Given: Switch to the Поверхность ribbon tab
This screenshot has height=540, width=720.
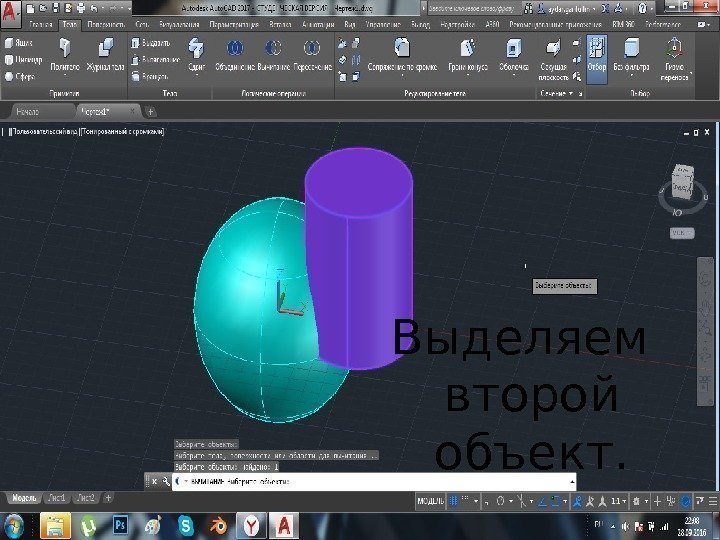Looking at the screenshot, I should 106,24.
